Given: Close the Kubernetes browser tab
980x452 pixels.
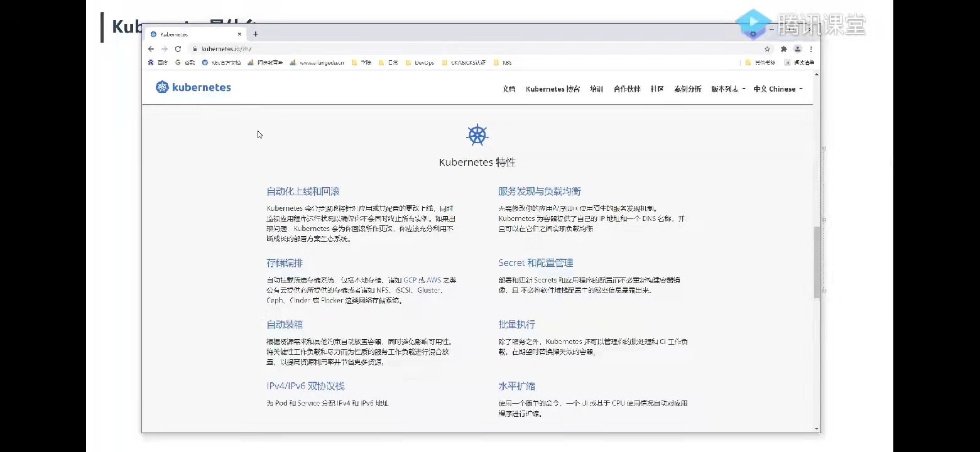Looking at the screenshot, I should pyautogui.click(x=239, y=35).
